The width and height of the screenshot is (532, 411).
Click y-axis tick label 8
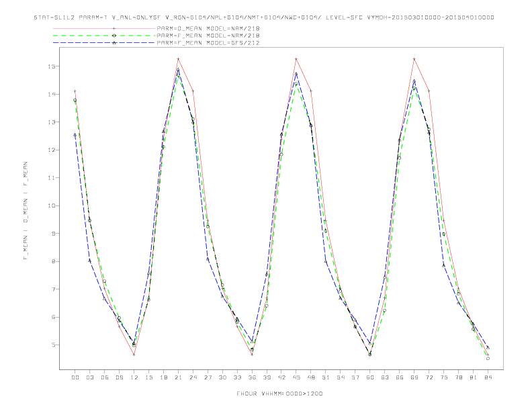[x=54, y=261]
